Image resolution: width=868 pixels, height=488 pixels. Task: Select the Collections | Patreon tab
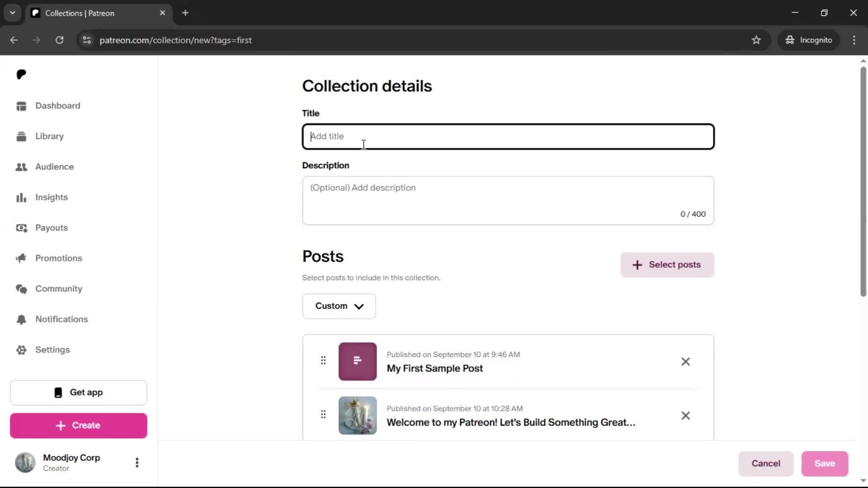coord(99,13)
